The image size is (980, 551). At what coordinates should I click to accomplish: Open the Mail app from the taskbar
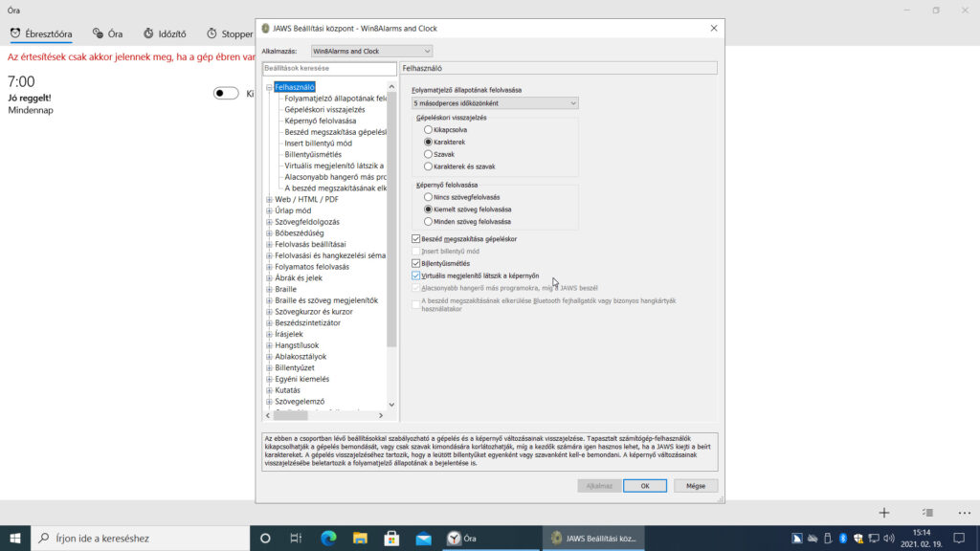pyautogui.click(x=424, y=538)
